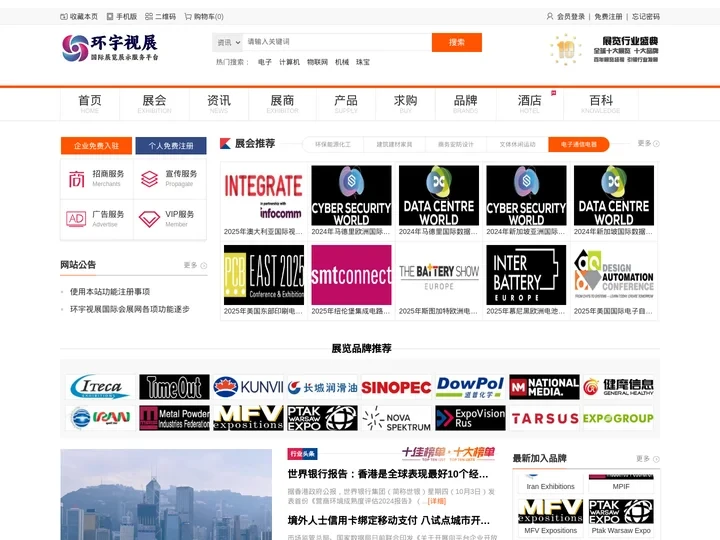Expand 更多 in 网站公告 section
The height and width of the screenshot is (540, 720).
pyautogui.click(x=195, y=265)
